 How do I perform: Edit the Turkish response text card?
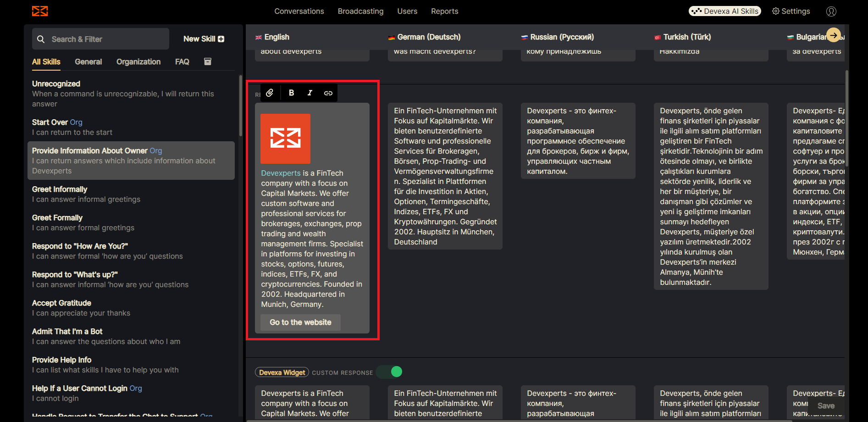(x=711, y=196)
